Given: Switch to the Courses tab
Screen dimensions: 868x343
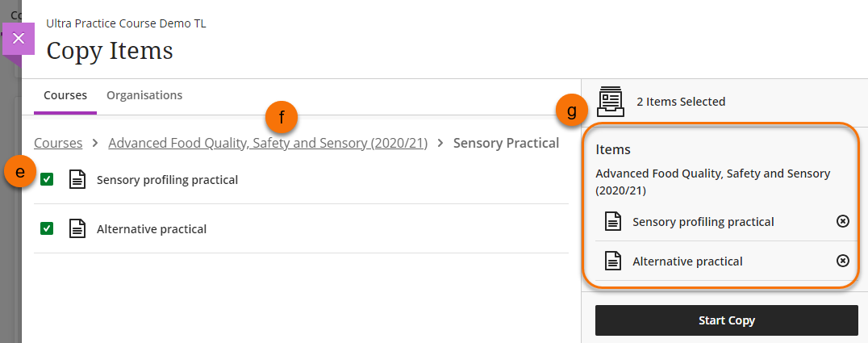Looking at the screenshot, I should click(65, 95).
